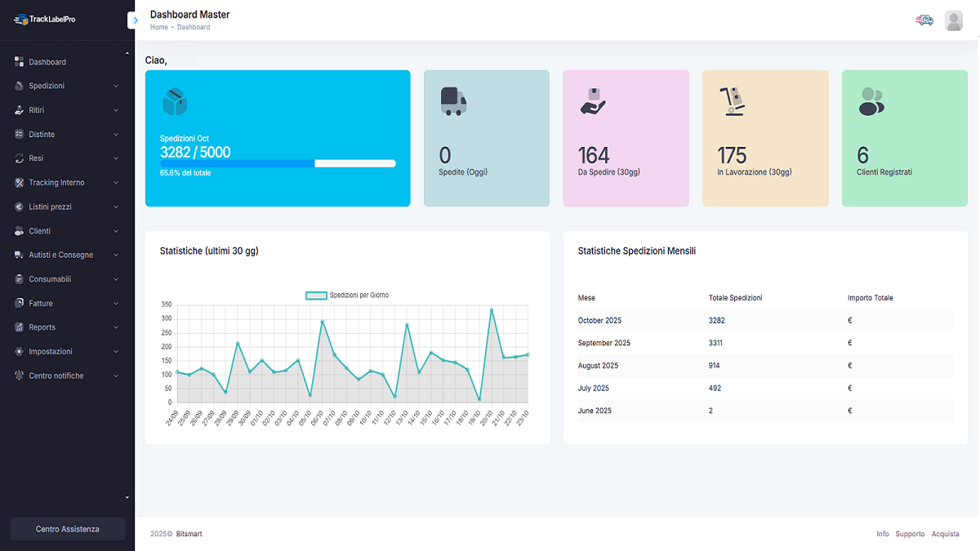The width and height of the screenshot is (980, 551).
Task: Click the September 2025 total 3311
Action: (x=715, y=343)
